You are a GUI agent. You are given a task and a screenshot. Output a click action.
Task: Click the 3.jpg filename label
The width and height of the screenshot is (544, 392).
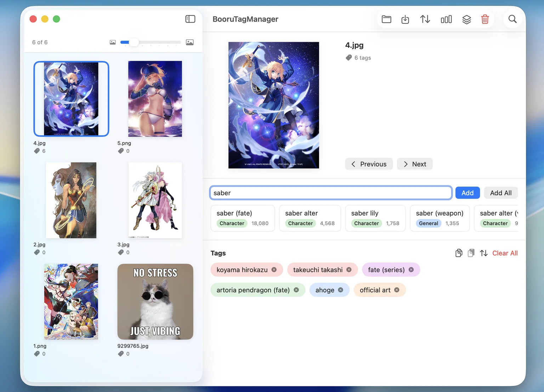tap(124, 245)
